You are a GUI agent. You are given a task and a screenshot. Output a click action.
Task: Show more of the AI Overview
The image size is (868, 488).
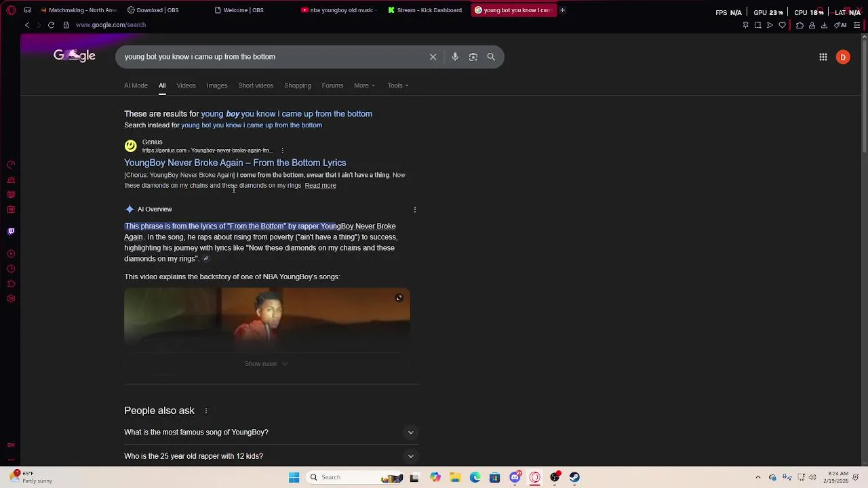266,364
